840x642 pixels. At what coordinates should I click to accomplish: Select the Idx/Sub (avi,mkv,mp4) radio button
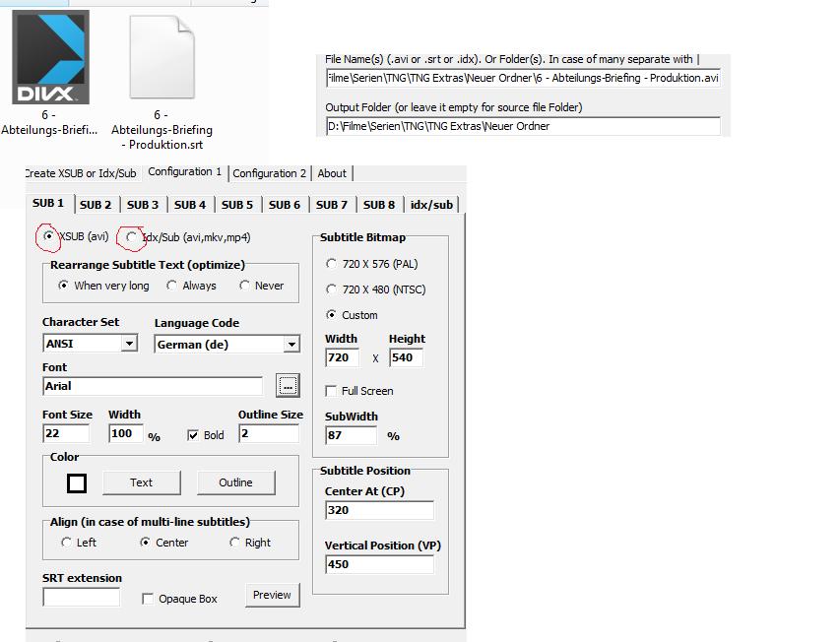click(x=131, y=237)
